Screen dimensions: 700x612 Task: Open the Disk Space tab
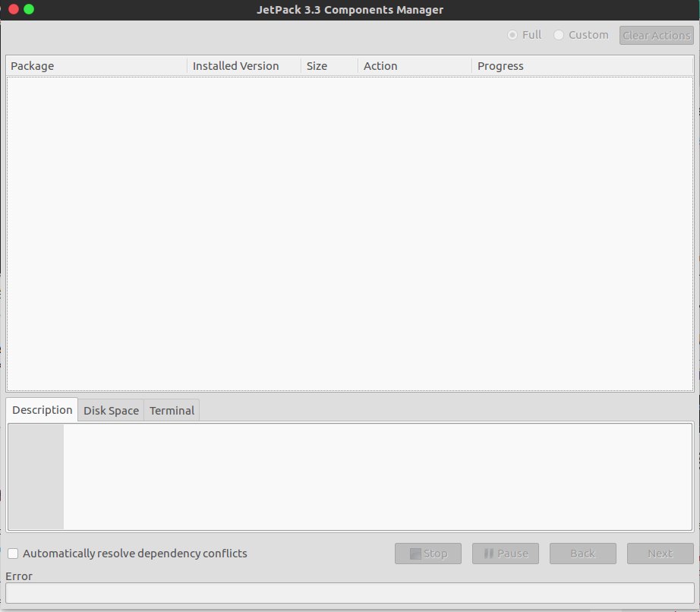point(111,411)
